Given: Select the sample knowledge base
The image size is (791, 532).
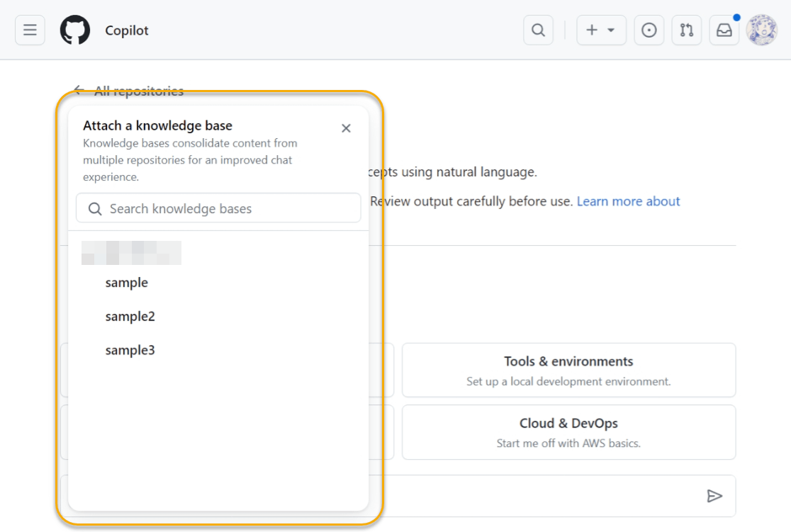Looking at the screenshot, I should click(x=127, y=282).
